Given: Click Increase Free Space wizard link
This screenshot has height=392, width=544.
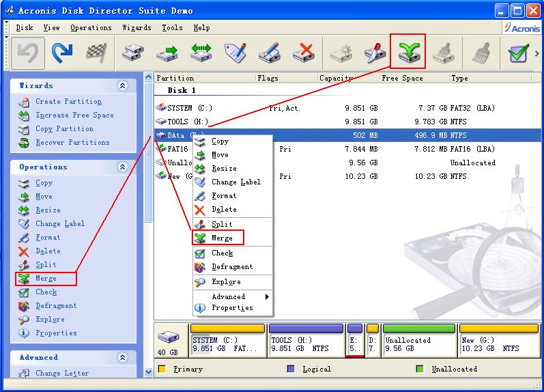Looking at the screenshot, I should 74,115.
